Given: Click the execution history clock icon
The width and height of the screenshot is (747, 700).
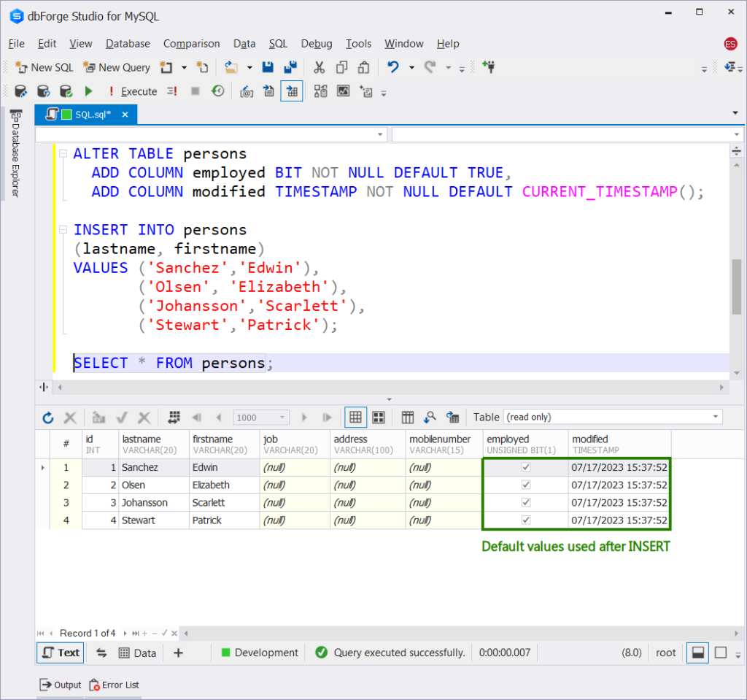Looking at the screenshot, I should coord(217,91).
